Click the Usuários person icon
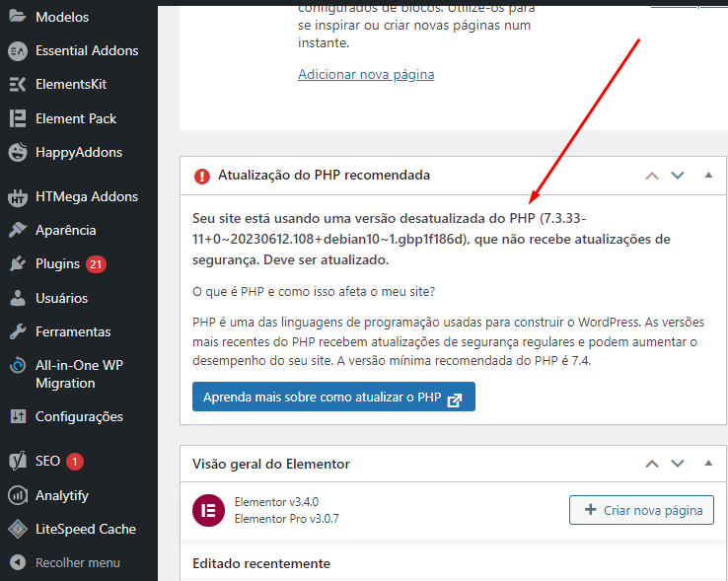 click(18, 298)
